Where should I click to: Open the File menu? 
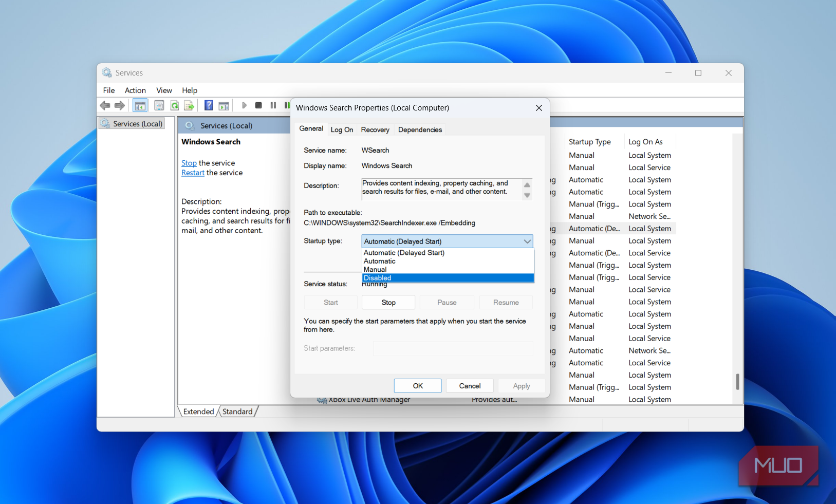click(x=109, y=90)
